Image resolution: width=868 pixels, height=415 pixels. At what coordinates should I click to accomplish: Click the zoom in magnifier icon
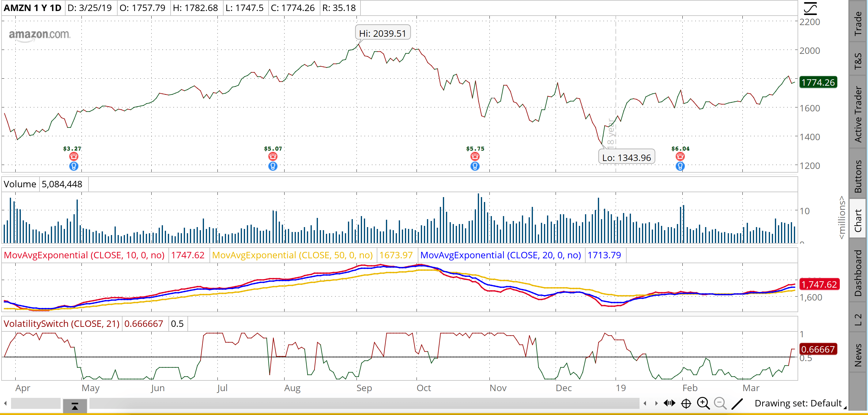coord(703,403)
